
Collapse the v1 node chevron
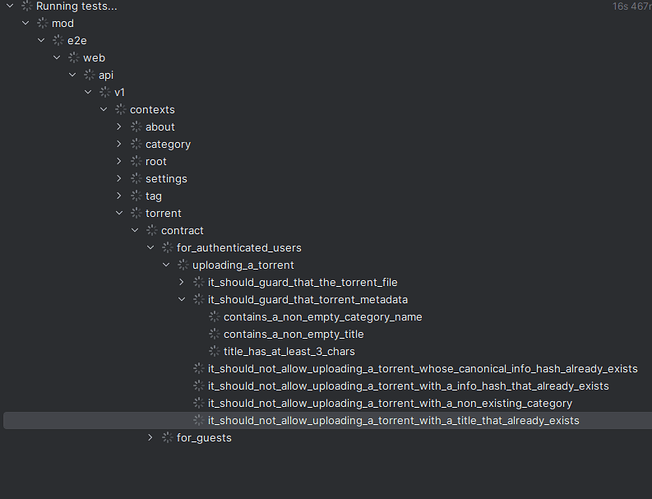pos(88,92)
